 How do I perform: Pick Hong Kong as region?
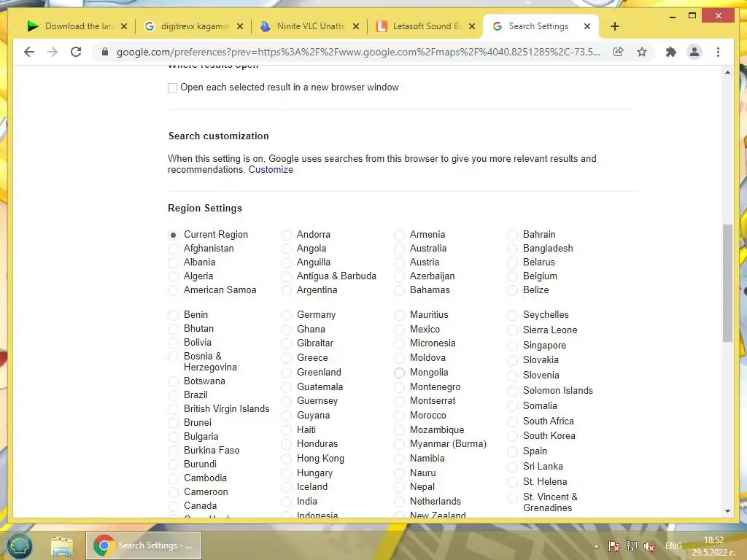286,459
